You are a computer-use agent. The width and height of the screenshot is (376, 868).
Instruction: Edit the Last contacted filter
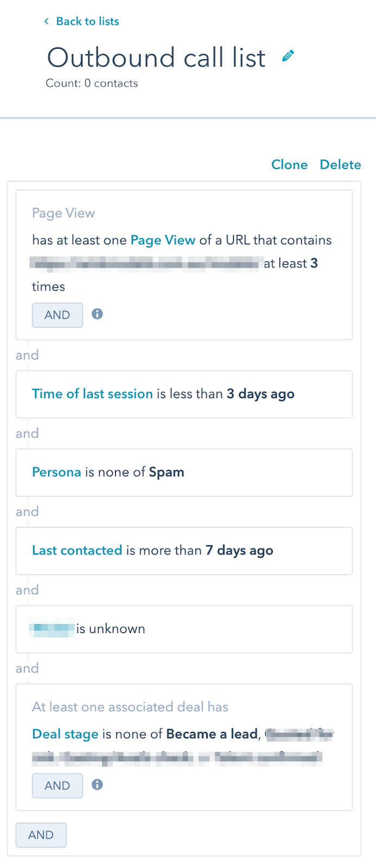77,550
